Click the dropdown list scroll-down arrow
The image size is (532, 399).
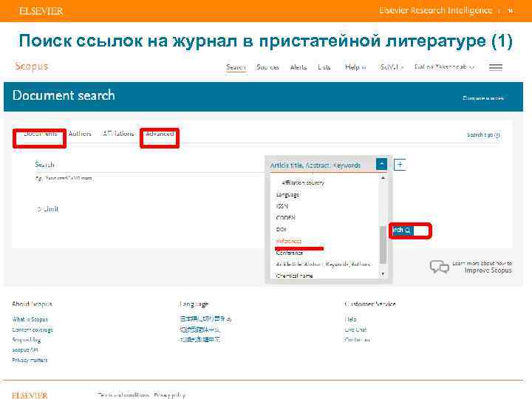(383, 274)
